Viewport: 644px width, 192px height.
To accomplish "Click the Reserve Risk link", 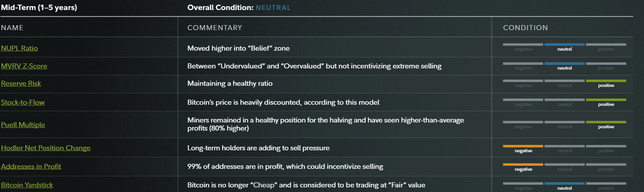I will 21,83.
